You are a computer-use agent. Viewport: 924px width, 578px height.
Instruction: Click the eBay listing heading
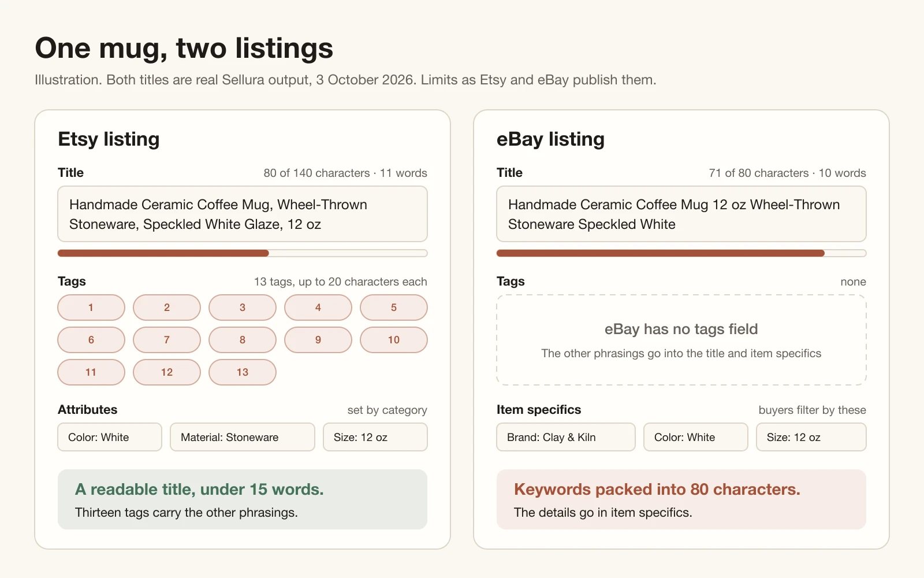pyautogui.click(x=550, y=139)
